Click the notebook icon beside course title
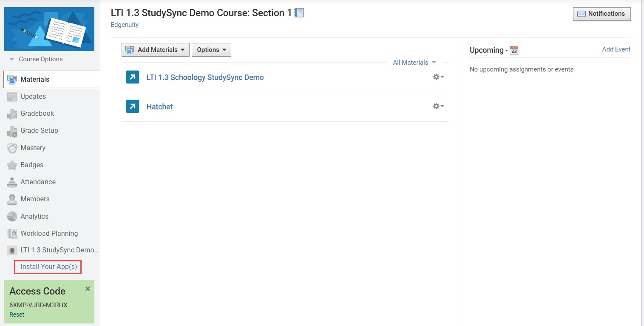This screenshot has height=326, width=644. pyautogui.click(x=299, y=13)
